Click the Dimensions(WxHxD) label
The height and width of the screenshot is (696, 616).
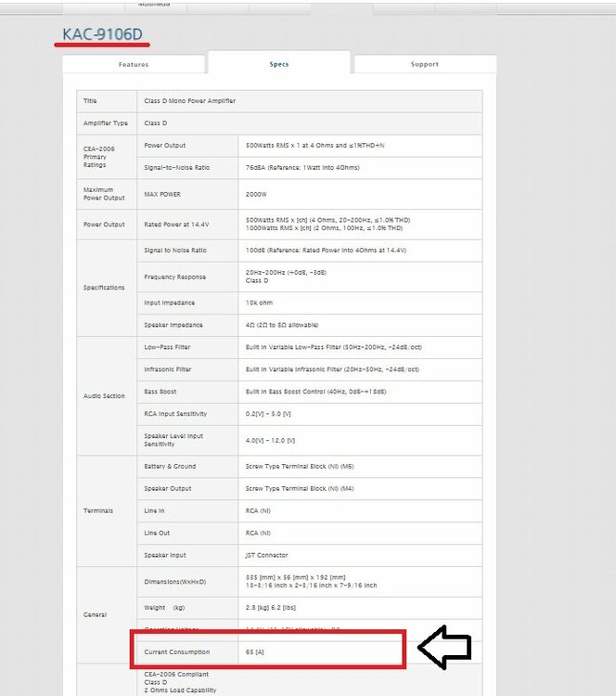174,581
